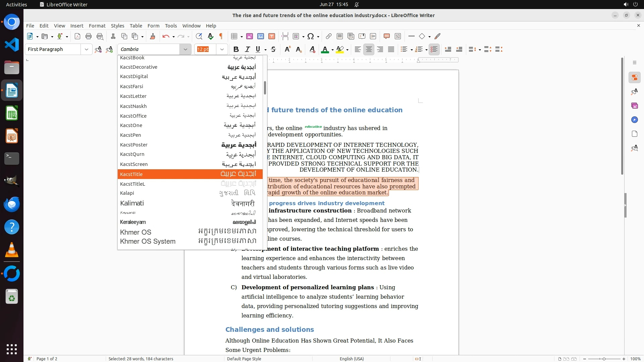Click the Insert Comment icon
Image resolution: width=644 pixels, height=362 pixels.
point(386,36)
